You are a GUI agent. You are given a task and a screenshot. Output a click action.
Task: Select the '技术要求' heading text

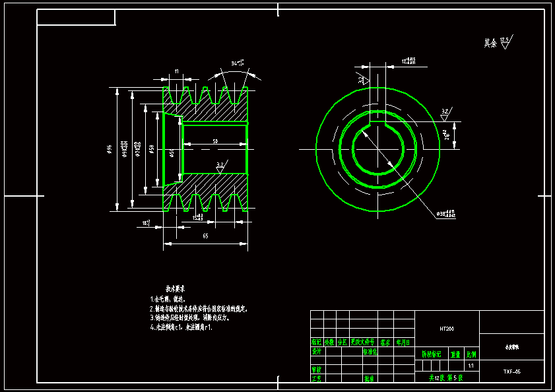(x=175, y=288)
